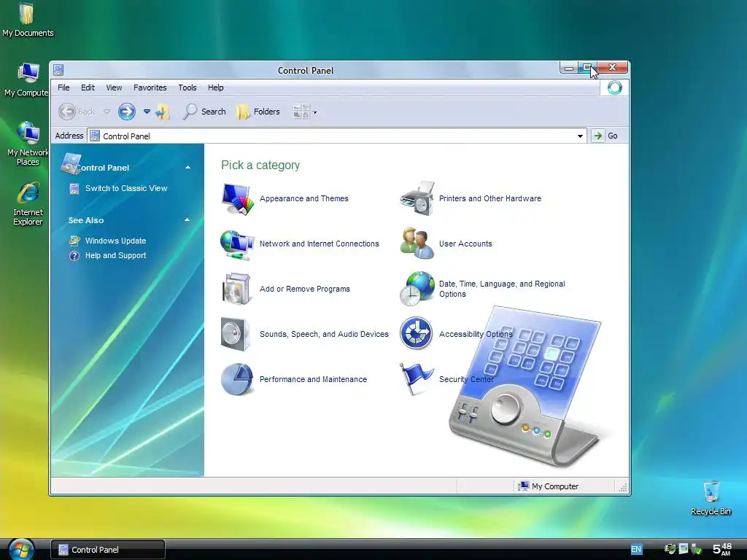Click the taskbar clock showing 5:48 AM
Viewport: 747px width, 560px height.
(722, 549)
